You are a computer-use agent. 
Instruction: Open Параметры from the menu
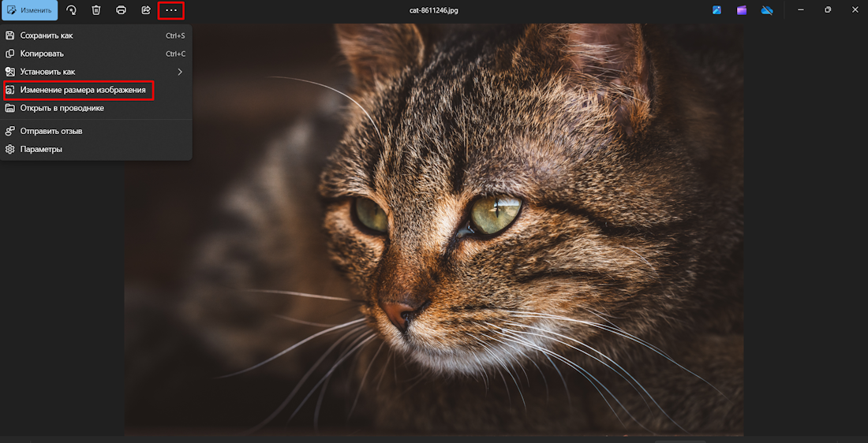41,149
